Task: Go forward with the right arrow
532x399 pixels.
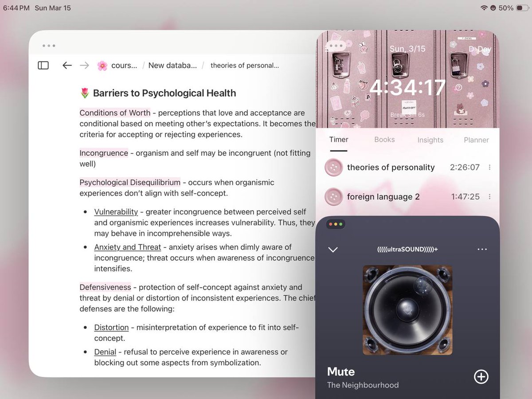Action: pyautogui.click(x=84, y=65)
